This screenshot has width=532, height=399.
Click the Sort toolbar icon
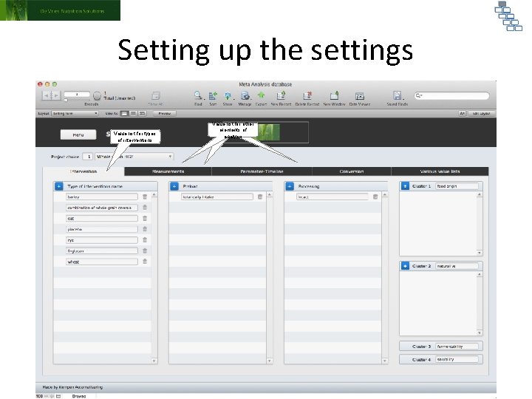[x=213, y=96]
